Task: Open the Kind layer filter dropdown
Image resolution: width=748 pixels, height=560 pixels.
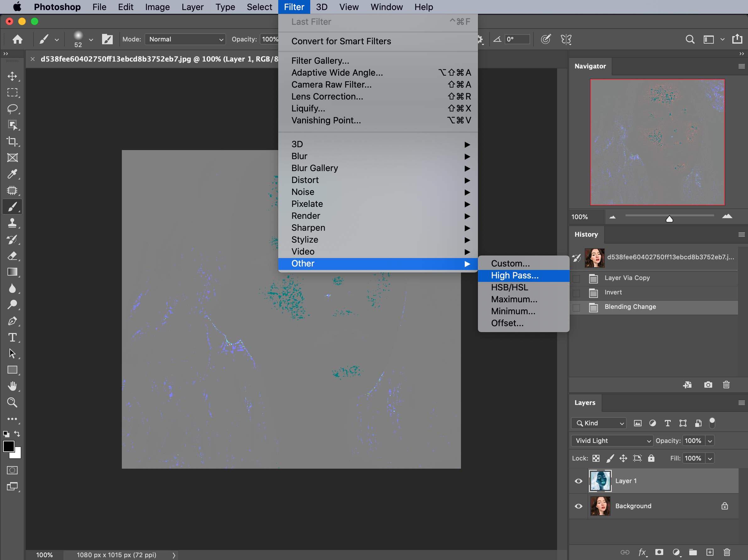Action: (599, 423)
